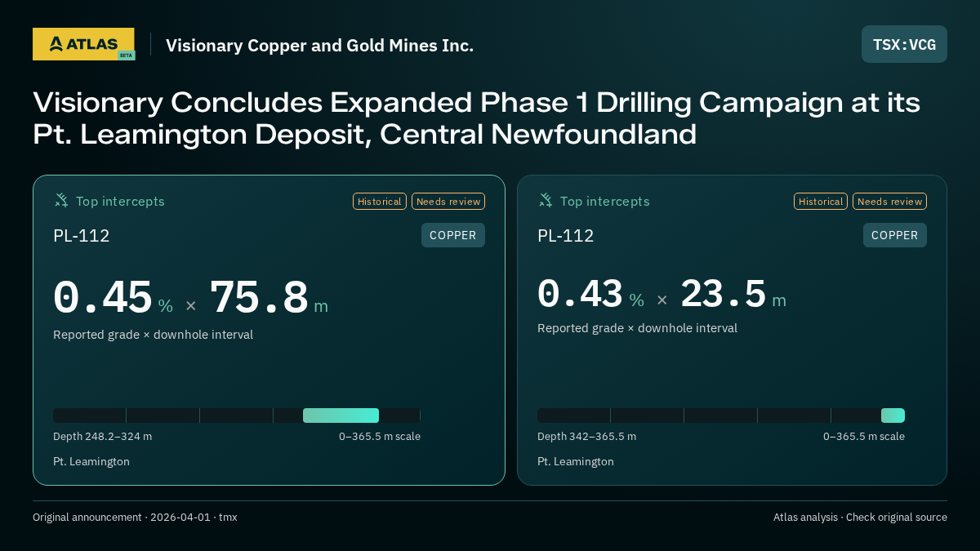Click the Phase 1 Drilling Campaign headline
The height and width of the screenshot is (551, 980).
476,118
